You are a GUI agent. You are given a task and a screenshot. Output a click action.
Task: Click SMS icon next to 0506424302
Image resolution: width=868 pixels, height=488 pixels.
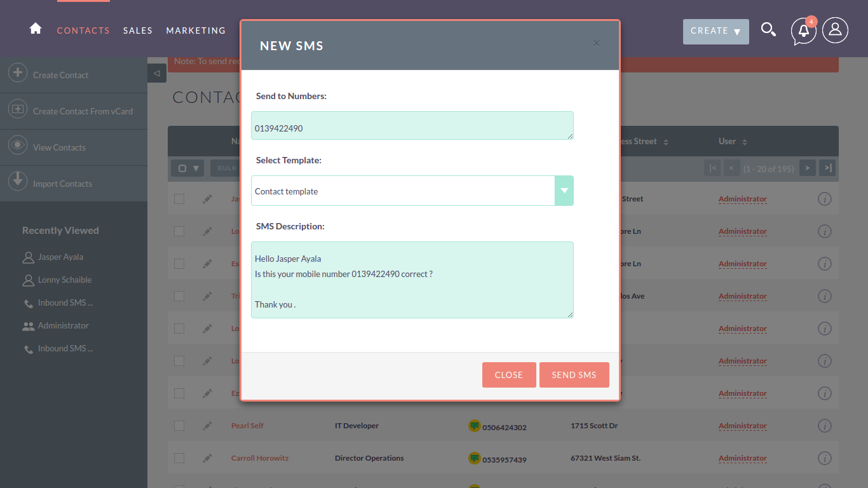[x=474, y=426]
